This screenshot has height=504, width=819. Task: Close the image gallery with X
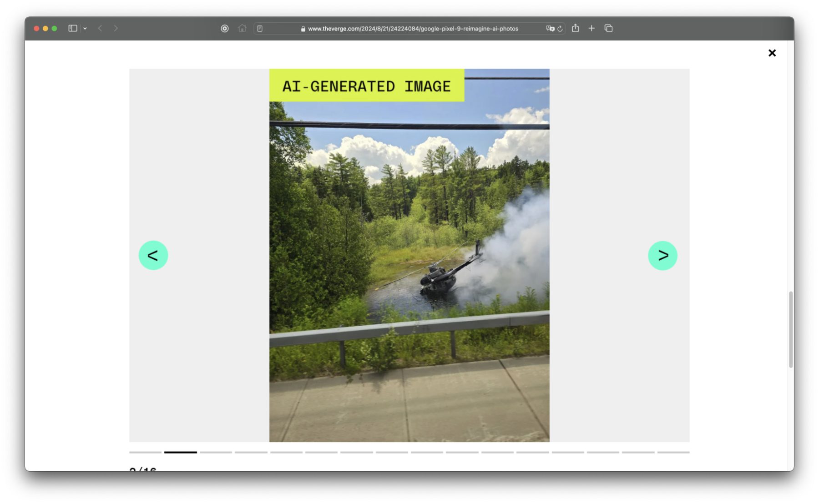tap(772, 53)
